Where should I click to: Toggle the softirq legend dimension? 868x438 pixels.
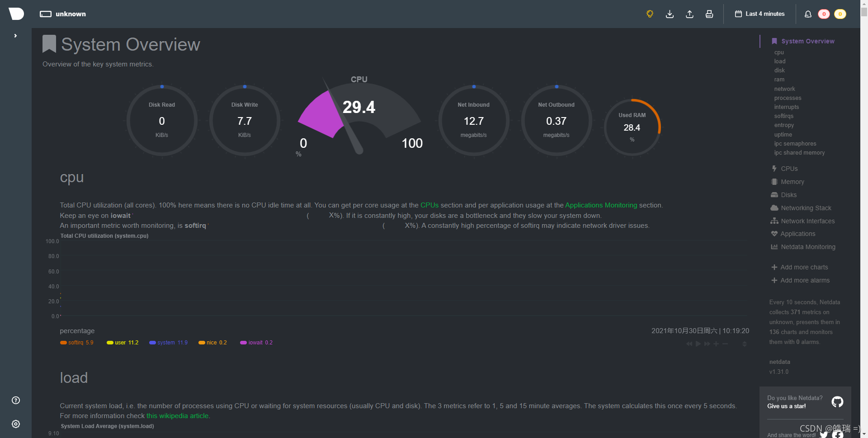point(77,343)
